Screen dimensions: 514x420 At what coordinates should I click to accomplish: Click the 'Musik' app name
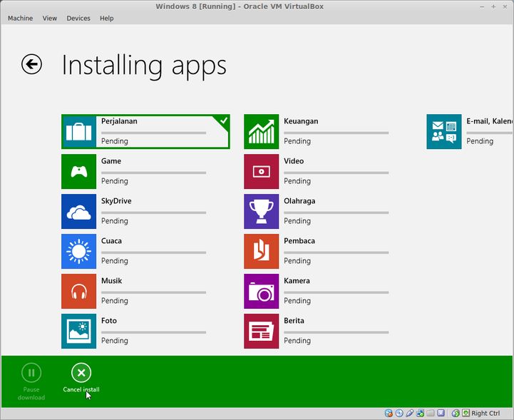point(111,281)
